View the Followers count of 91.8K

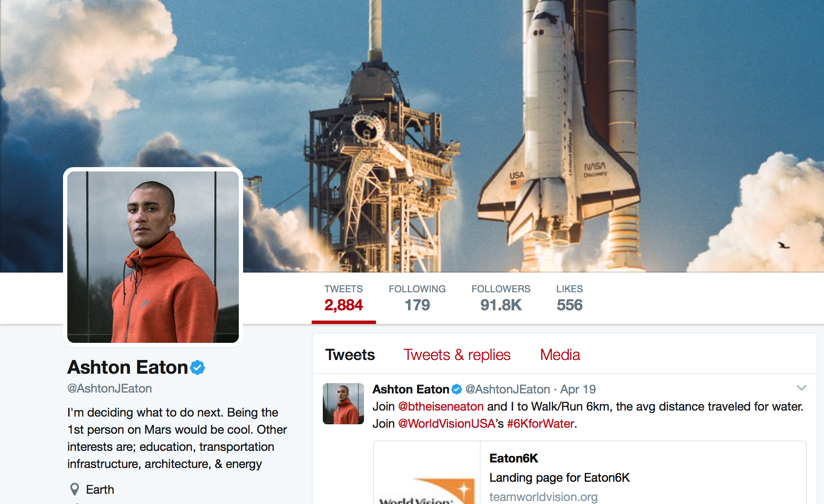point(501,299)
